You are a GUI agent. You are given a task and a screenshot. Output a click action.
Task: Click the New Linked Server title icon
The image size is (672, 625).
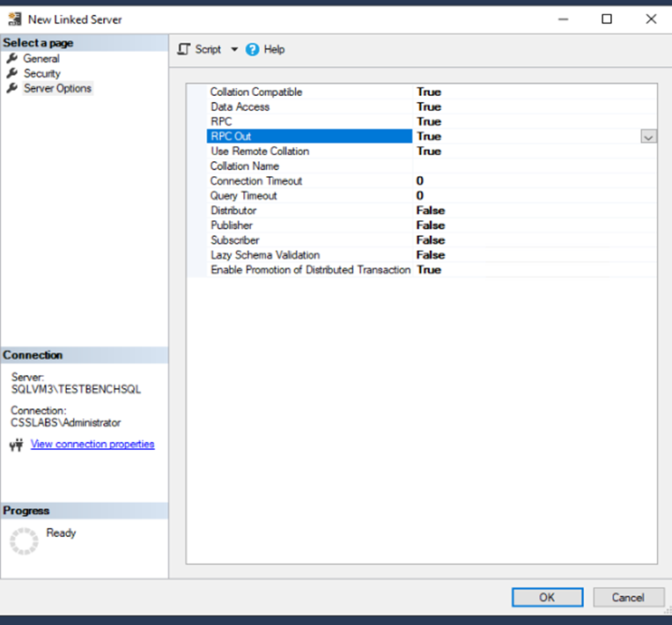[15, 18]
